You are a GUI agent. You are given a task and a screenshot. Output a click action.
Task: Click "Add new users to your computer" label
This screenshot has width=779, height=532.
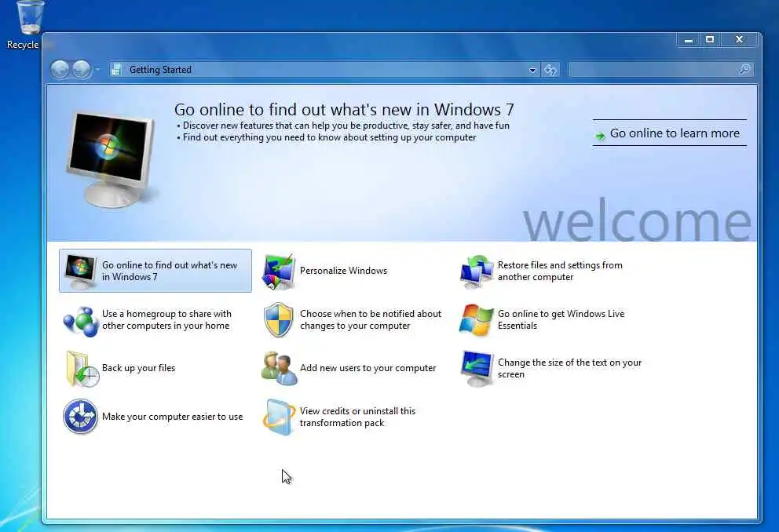[x=368, y=368]
